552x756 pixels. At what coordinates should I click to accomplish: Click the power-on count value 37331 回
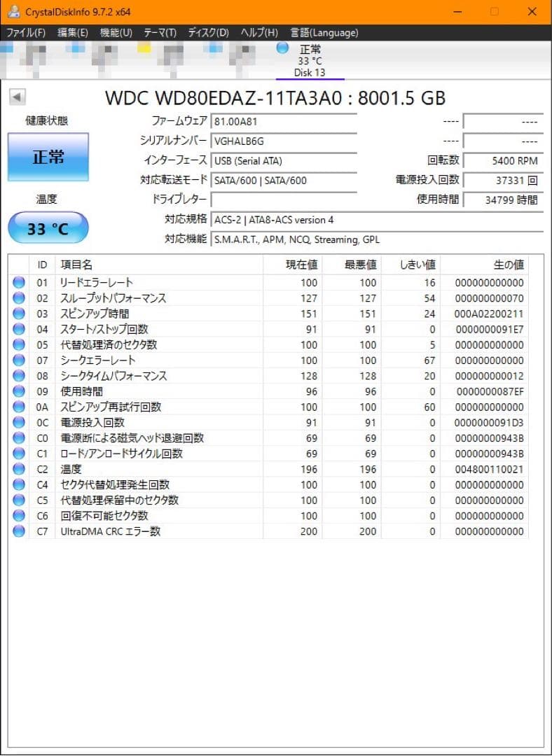coord(503,181)
